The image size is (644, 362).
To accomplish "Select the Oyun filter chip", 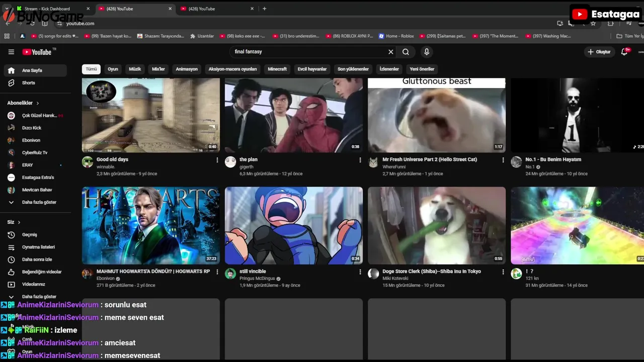I will [x=113, y=69].
